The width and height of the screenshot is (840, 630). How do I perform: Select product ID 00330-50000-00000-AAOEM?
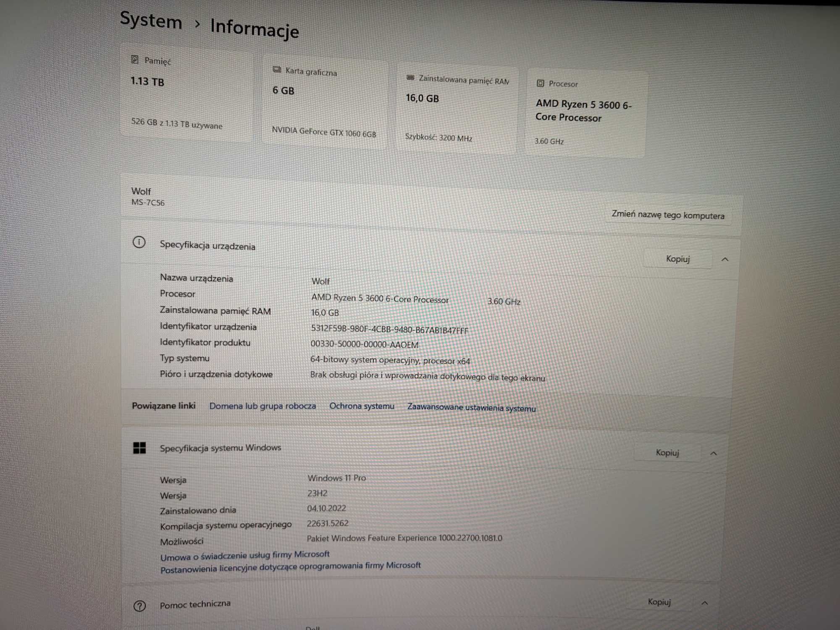point(364,344)
